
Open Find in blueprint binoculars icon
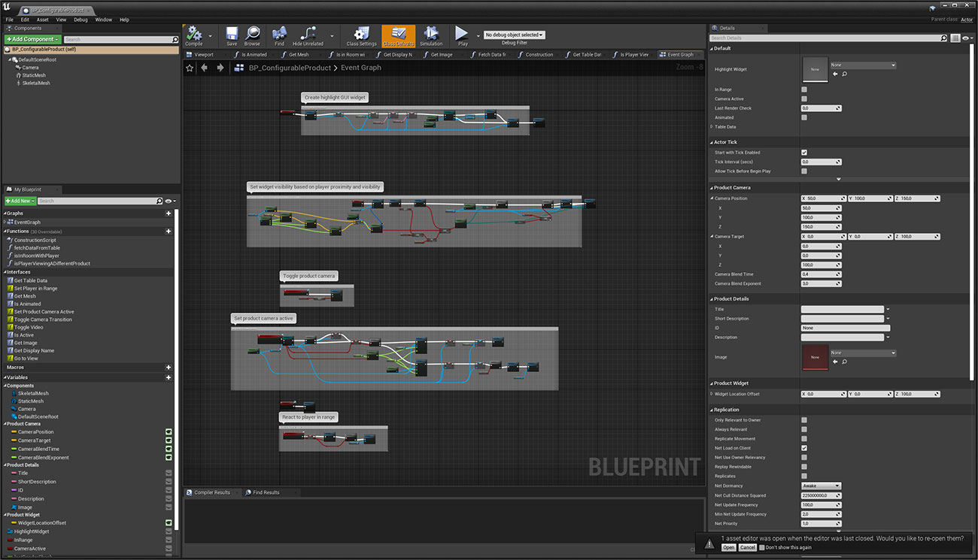[x=279, y=34]
